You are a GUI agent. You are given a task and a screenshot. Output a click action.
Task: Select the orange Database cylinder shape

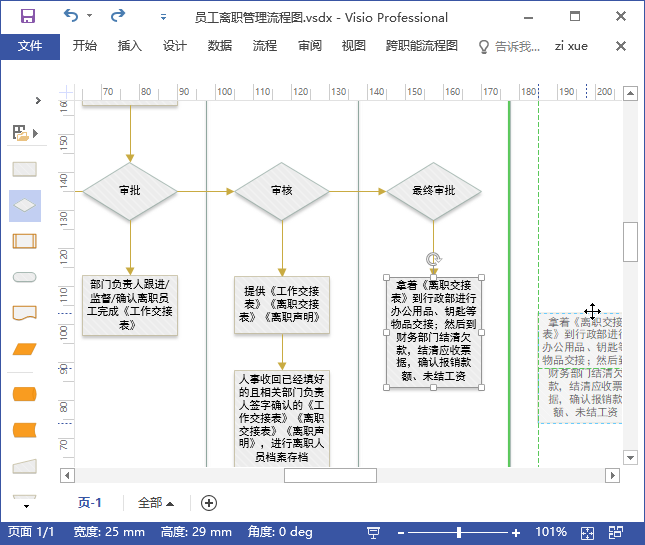pos(25,394)
